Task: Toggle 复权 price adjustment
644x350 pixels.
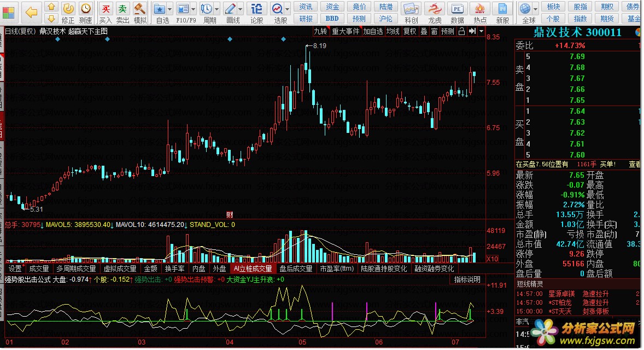Action: coord(409,31)
